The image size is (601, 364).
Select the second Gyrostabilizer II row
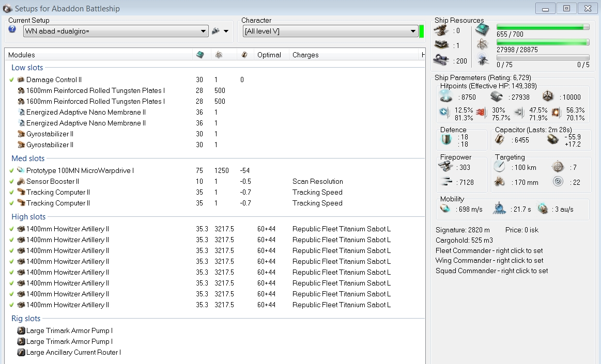(214, 145)
